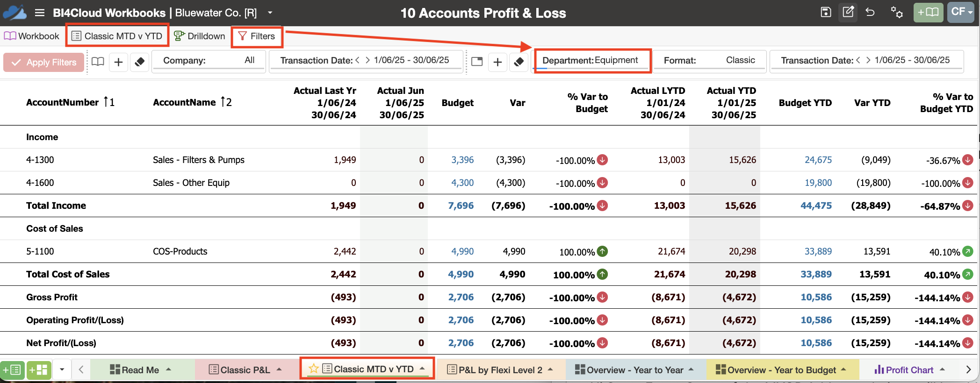980x383 pixels.
Task: Click the sheet filters window icon
Action: pyautogui.click(x=477, y=62)
